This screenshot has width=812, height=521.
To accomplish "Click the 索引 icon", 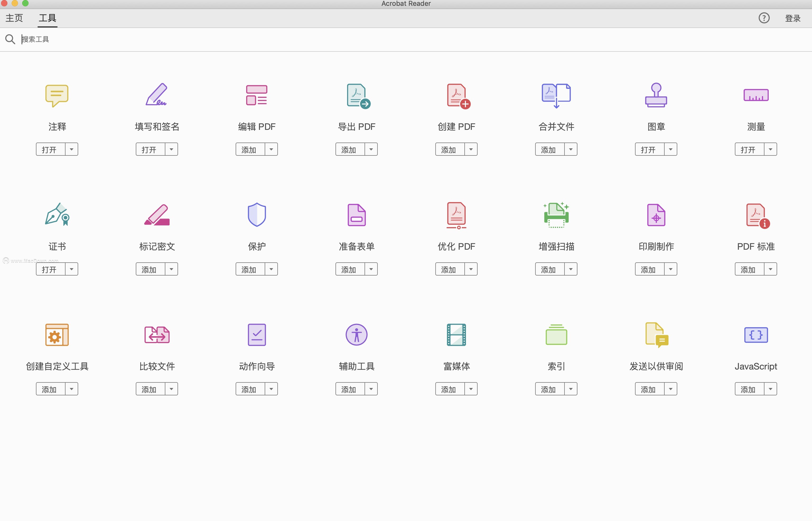I will coord(556,335).
